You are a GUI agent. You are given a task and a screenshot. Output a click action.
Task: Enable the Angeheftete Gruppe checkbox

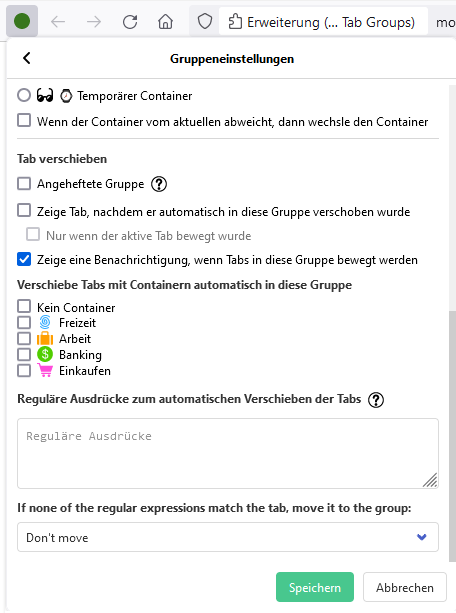click(x=24, y=183)
